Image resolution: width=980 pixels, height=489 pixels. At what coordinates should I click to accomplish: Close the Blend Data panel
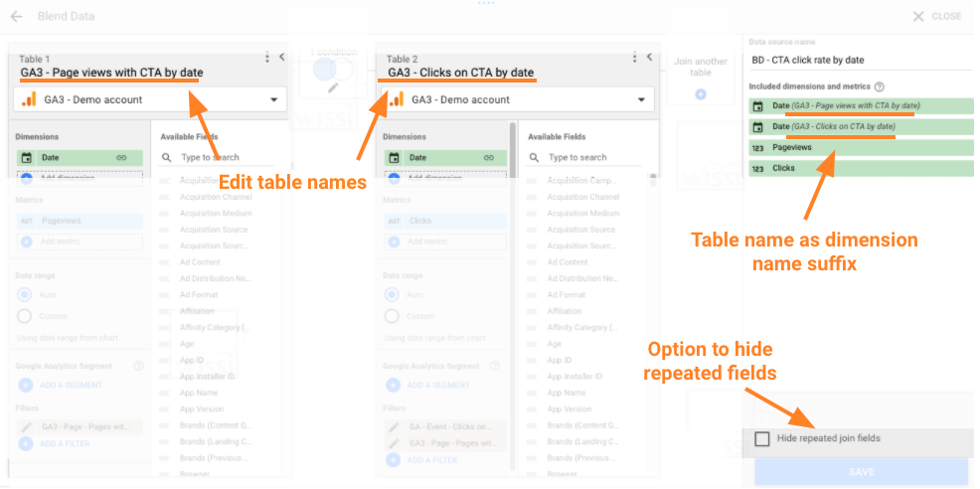click(x=936, y=16)
